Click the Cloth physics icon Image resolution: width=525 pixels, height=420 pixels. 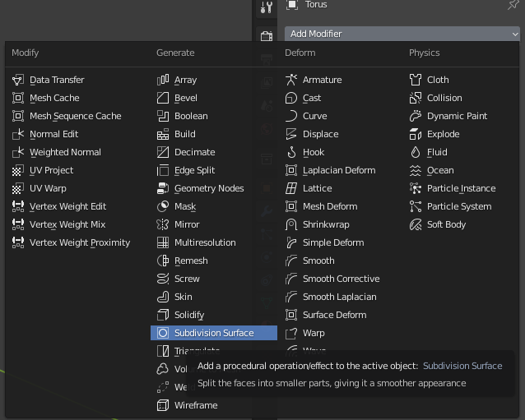click(416, 80)
